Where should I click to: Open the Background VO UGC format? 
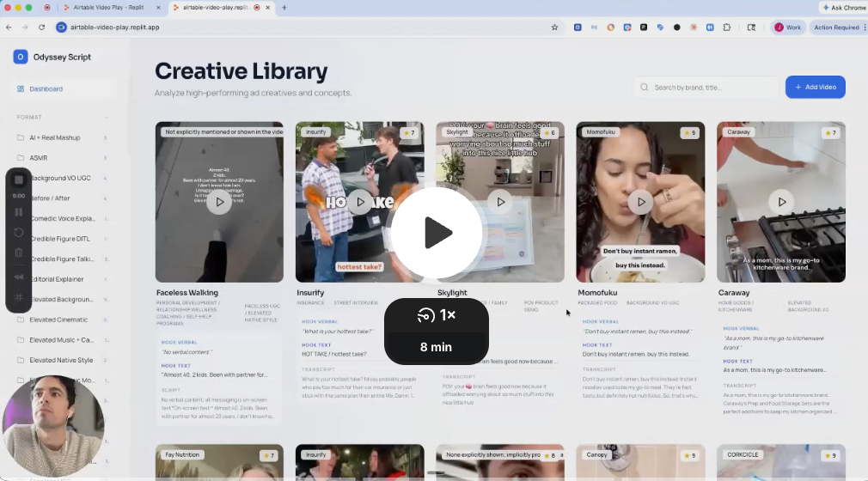coord(62,179)
